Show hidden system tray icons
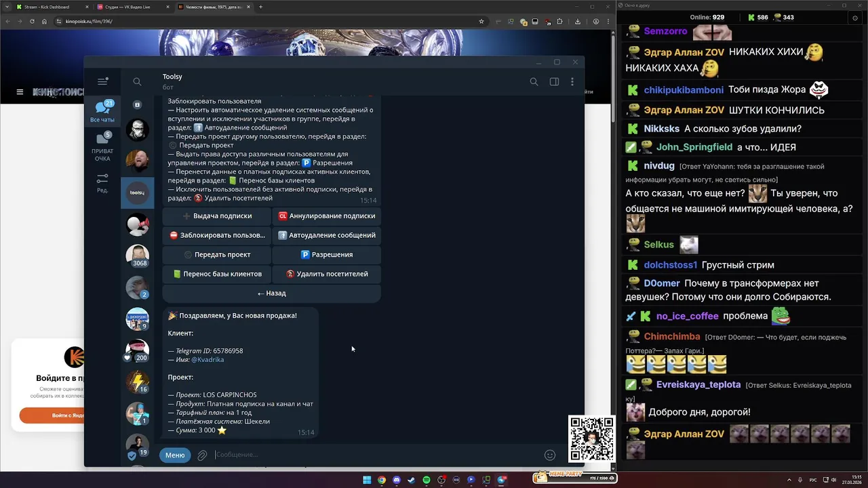Screen dimensions: 868x488 789,480
